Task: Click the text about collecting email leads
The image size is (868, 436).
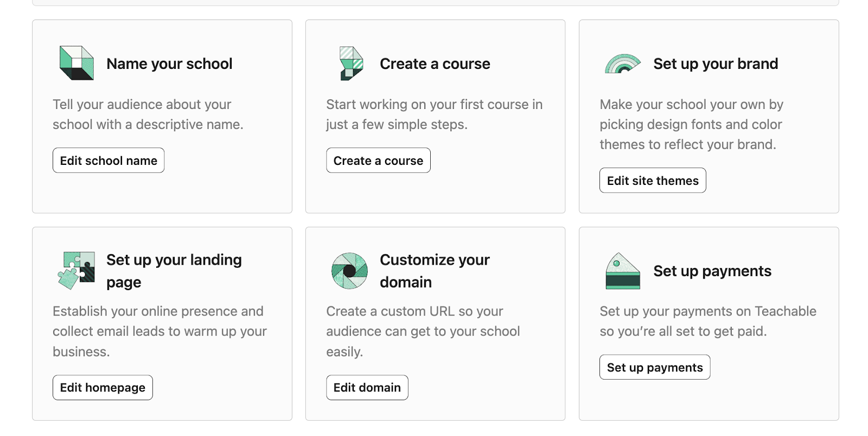Action: point(159,331)
